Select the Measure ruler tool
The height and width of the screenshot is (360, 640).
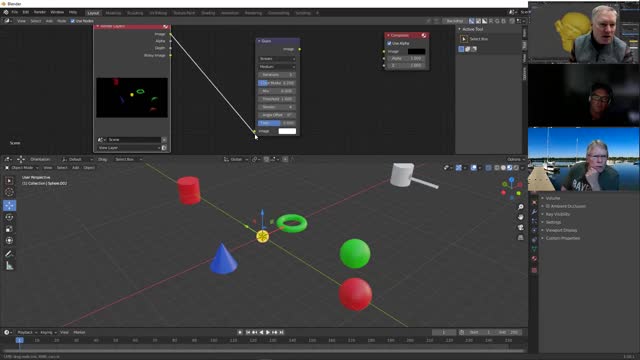click(x=9, y=266)
